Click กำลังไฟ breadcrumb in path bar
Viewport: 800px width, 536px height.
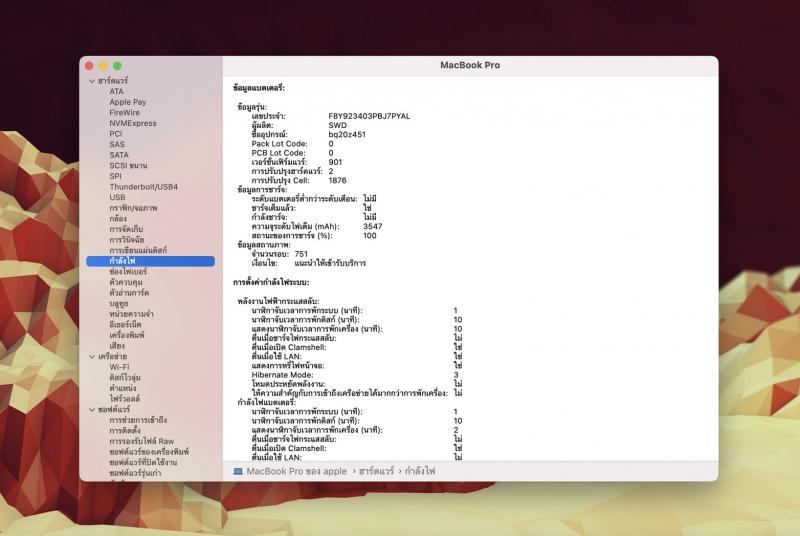(x=420, y=472)
